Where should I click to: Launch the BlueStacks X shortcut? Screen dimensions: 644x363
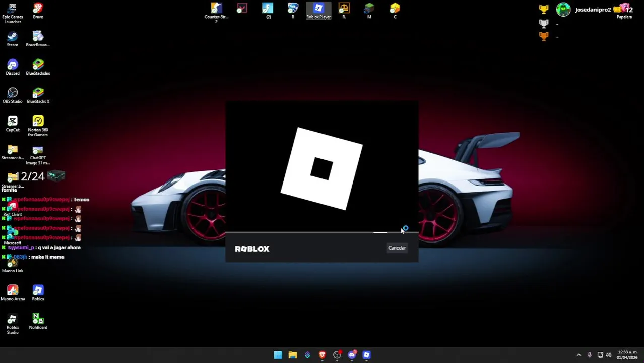pyautogui.click(x=38, y=96)
